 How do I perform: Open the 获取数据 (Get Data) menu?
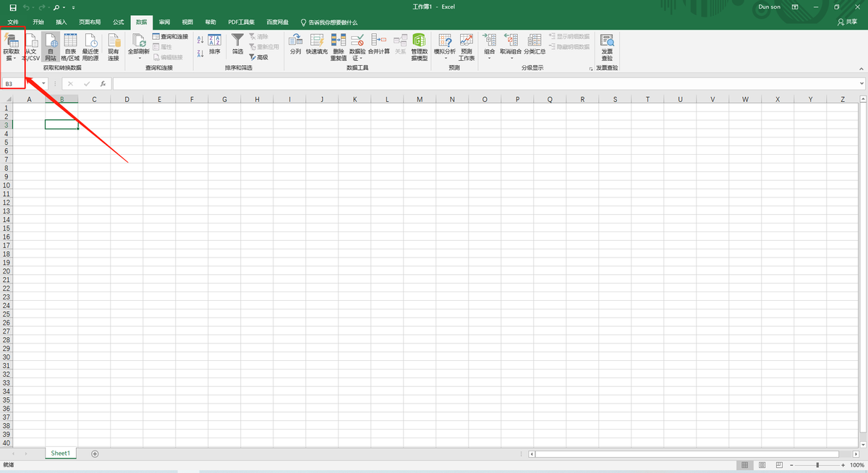pos(12,46)
